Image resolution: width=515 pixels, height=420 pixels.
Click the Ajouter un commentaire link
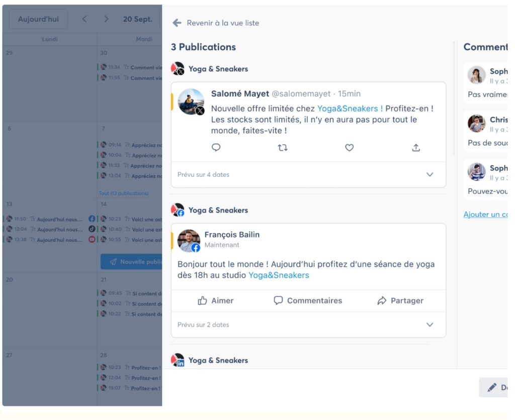(485, 214)
